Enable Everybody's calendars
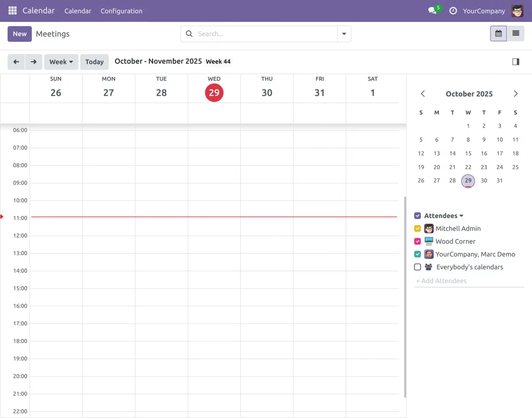 (417, 267)
